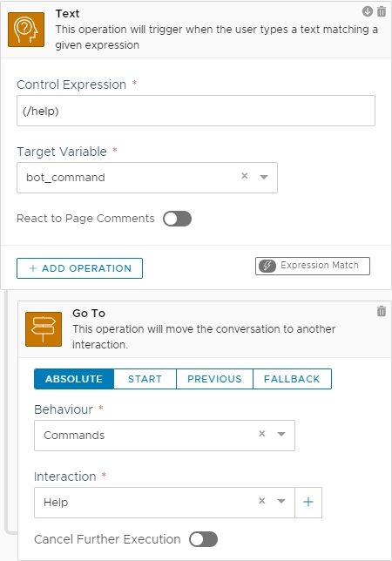Clear the Commands behaviour selection
This screenshot has height=561, width=392.
point(262,434)
